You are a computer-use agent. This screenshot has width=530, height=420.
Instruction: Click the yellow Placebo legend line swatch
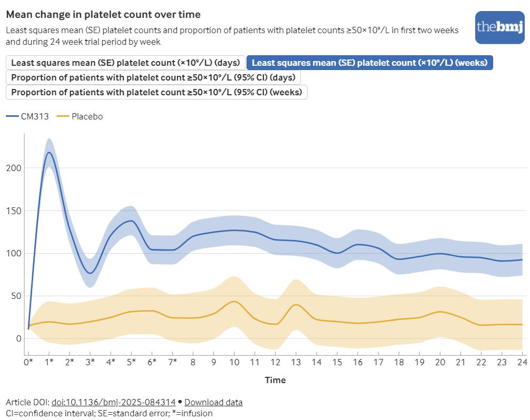[63, 116]
